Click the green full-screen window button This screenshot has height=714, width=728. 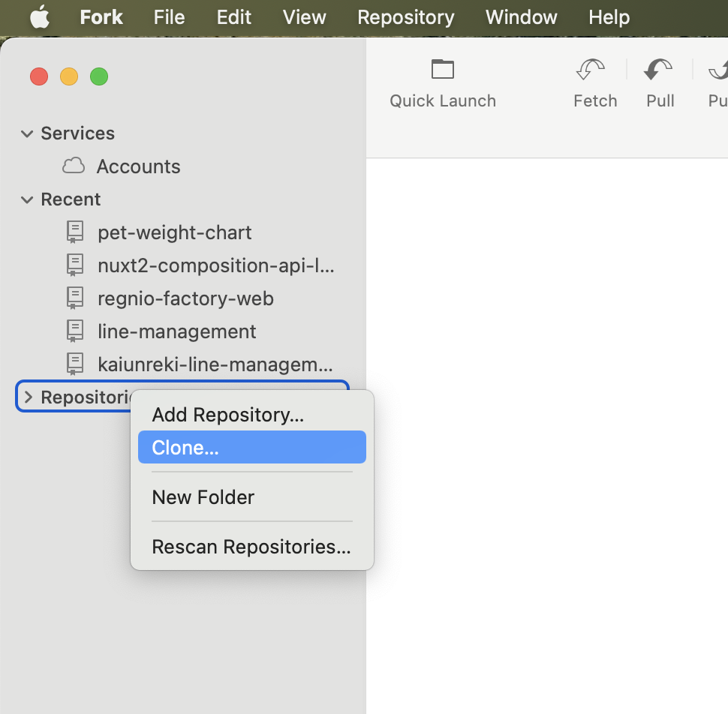click(99, 76)
